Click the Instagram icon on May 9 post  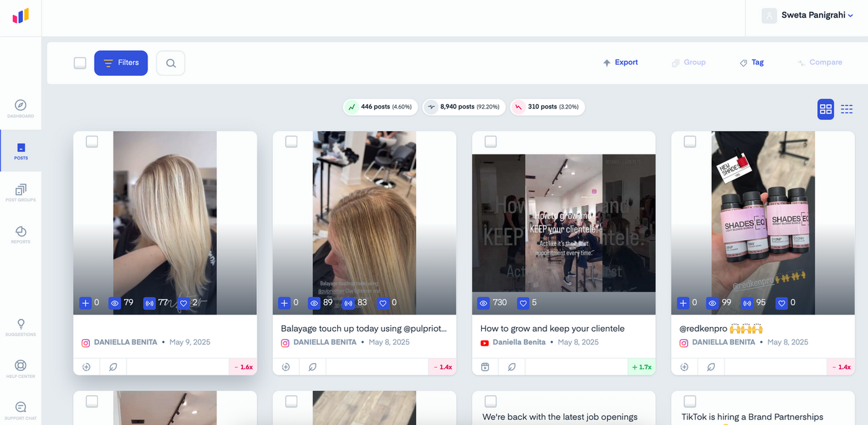click(x=86, y=342)
